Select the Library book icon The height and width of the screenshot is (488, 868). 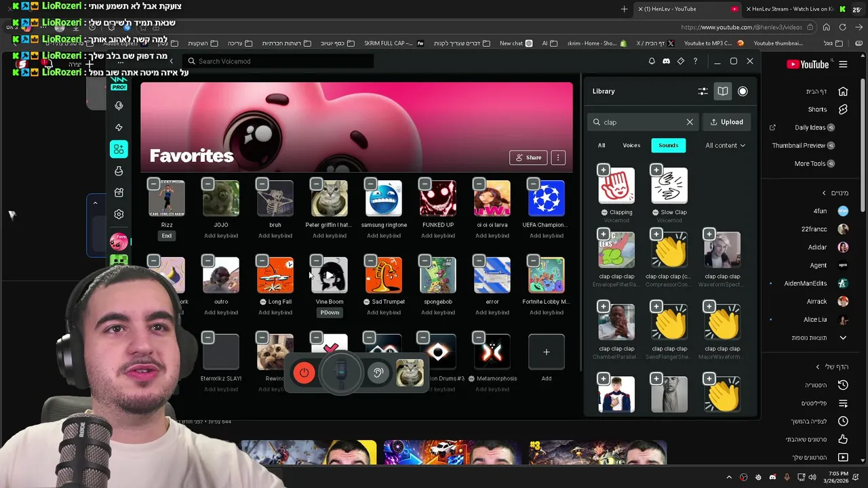723,91
